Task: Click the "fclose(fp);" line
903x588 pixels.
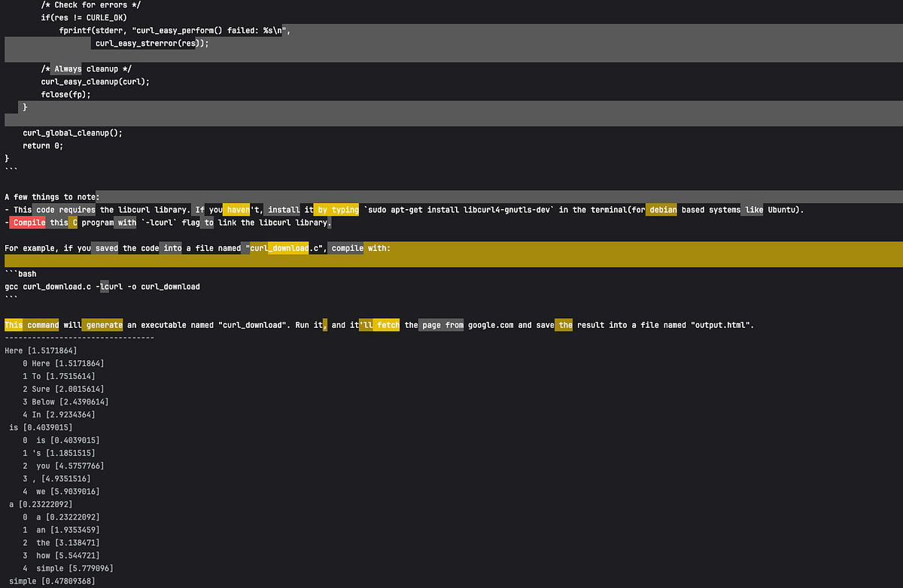Action: [x=65, y=94]
